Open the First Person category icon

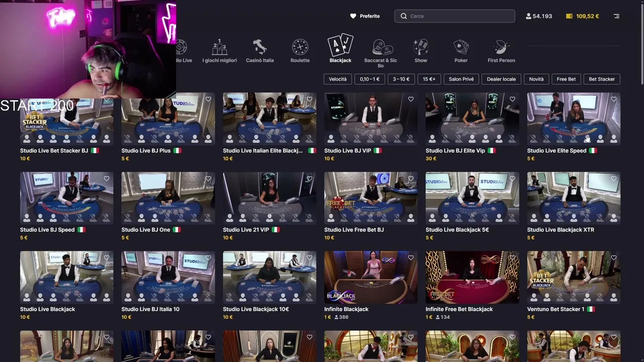501,47
